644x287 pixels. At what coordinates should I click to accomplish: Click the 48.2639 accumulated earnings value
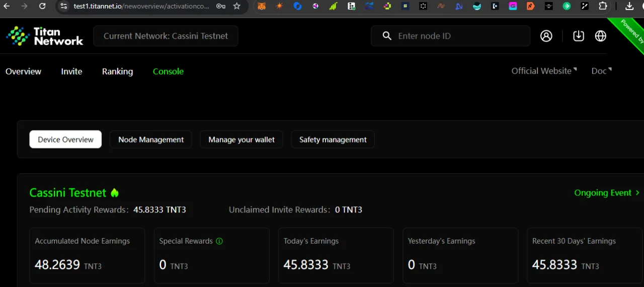click(x=57, y=265)
